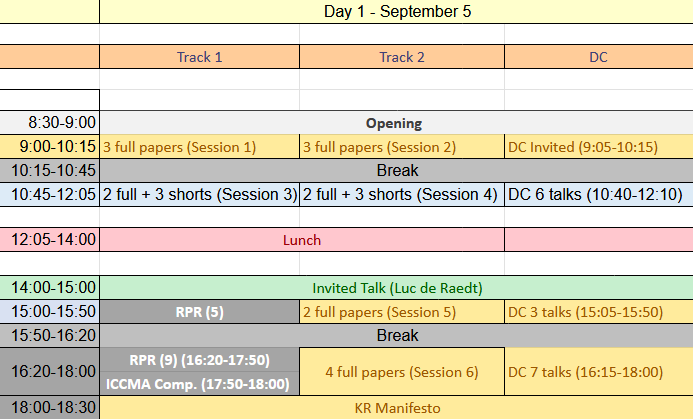The height and width of the screenshot is (419, 693).
Task: Select the Opening session cell
Action: click(x=396, y=123)
